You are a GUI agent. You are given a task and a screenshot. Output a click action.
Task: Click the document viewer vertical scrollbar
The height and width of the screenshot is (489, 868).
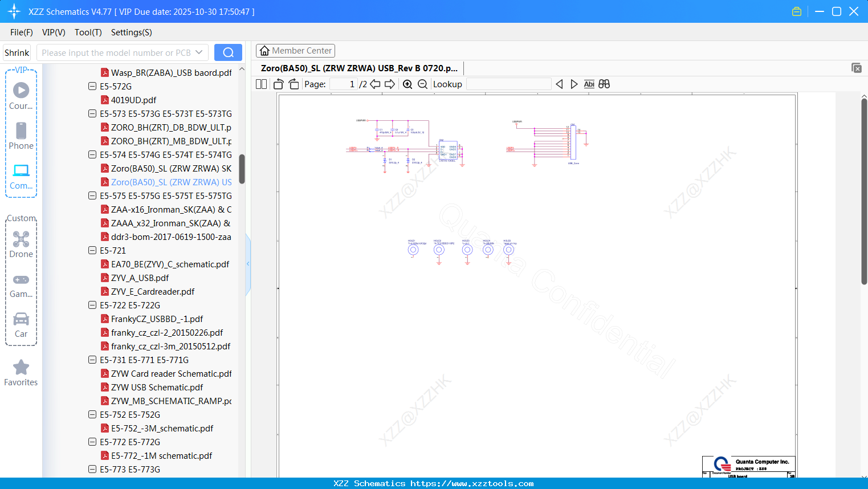coord(864,191)
